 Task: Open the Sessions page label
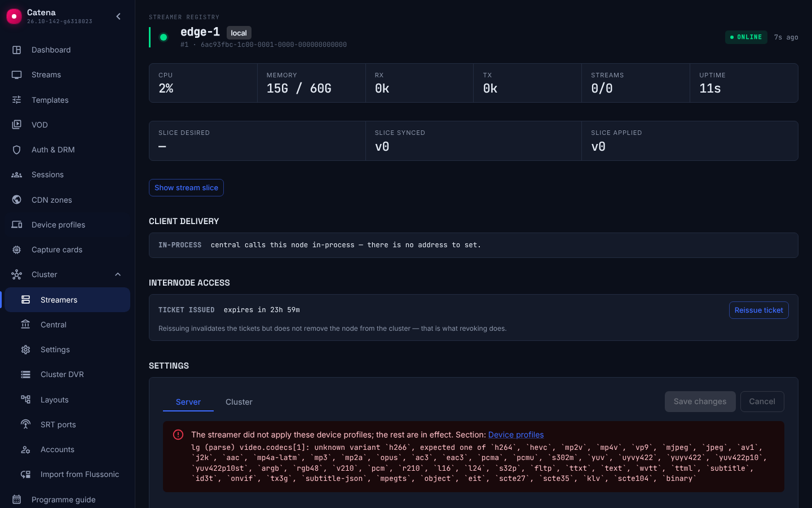pyautogui.click(x=47, y=174)
